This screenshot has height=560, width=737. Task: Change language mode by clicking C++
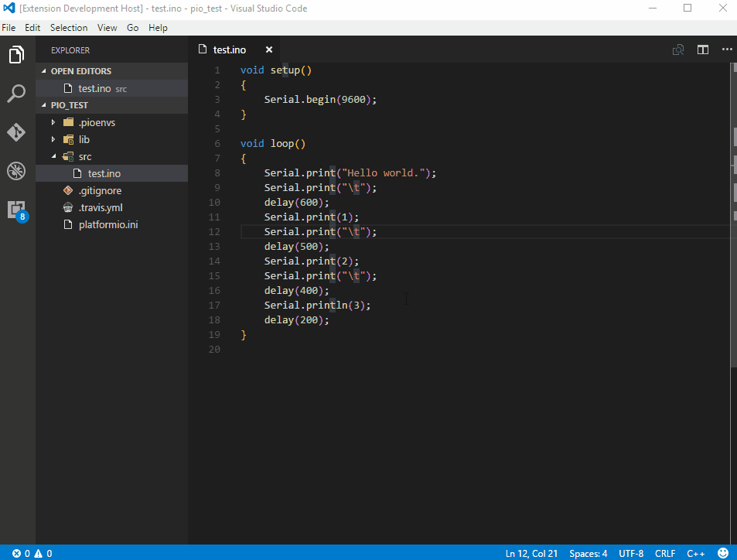click(x=695, y=553)
